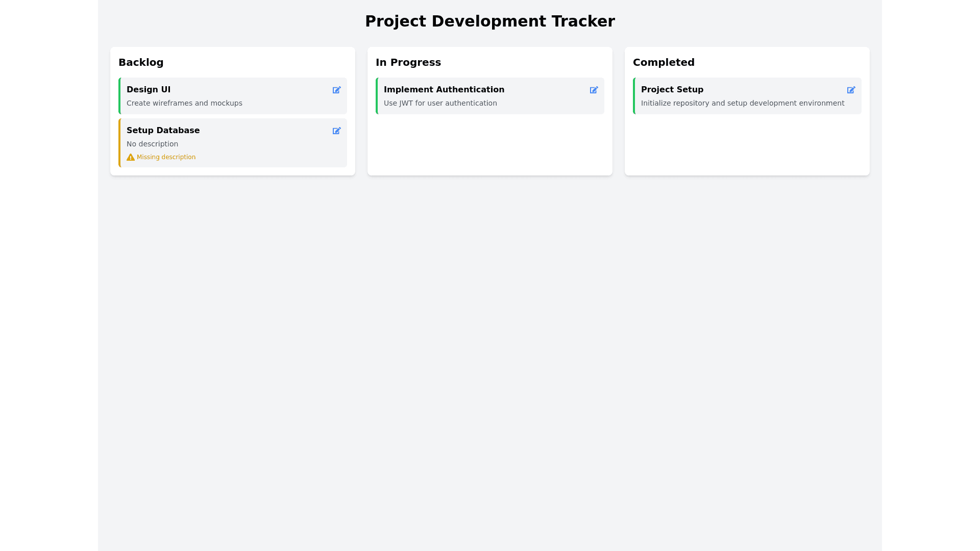Click the Project Setup card title

tap(672, 90)
